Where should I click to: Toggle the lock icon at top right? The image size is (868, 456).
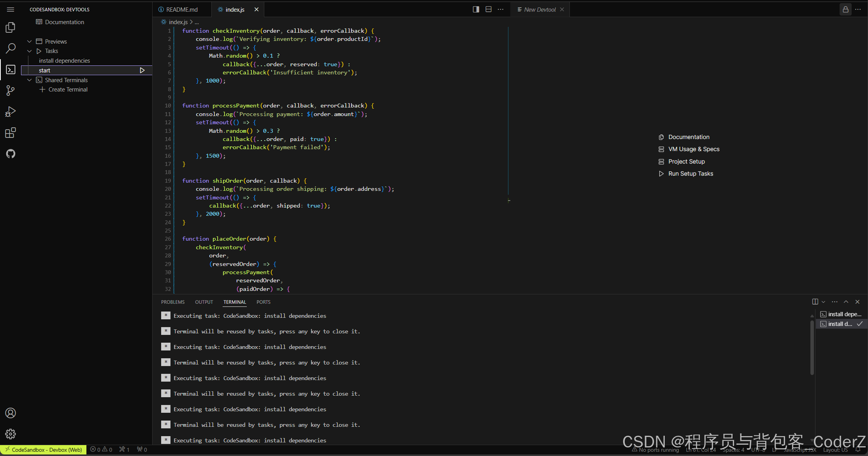click(845, 9)
